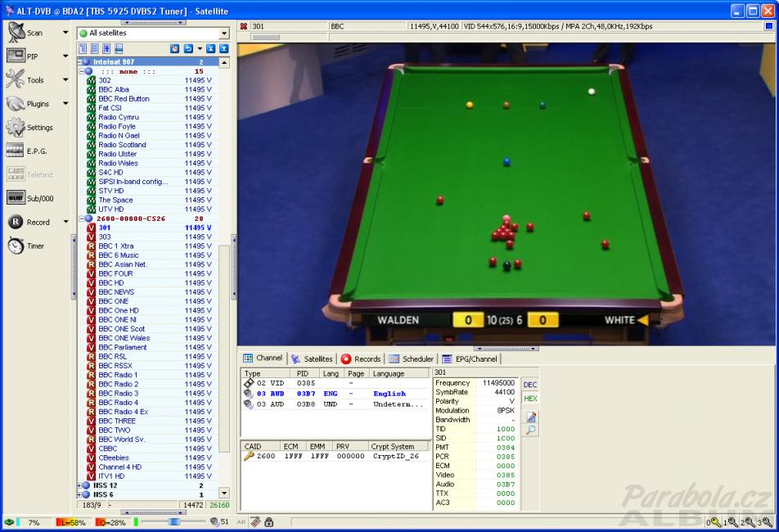Click the CAID column header

pyautogui.click(x=261, y=446)
